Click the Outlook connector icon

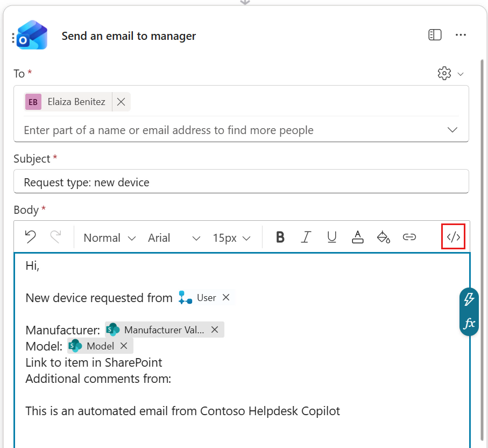(33, 35)
